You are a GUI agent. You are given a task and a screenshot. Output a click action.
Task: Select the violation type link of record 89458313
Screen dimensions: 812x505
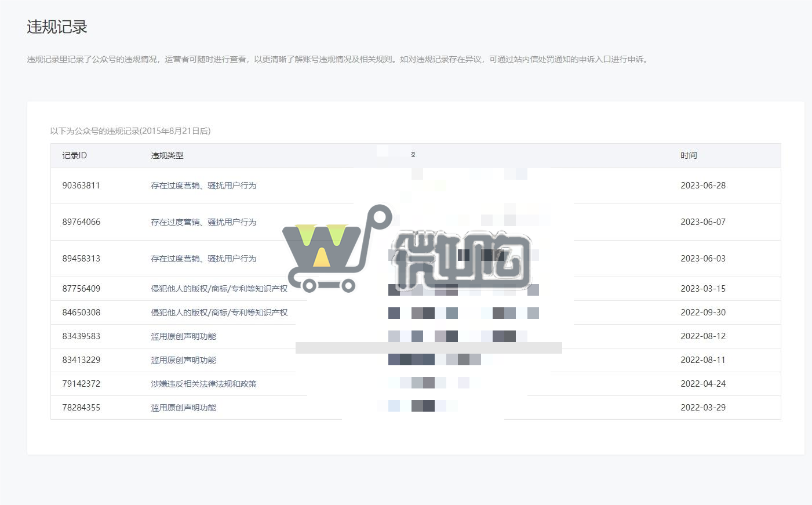coord(204,259)
